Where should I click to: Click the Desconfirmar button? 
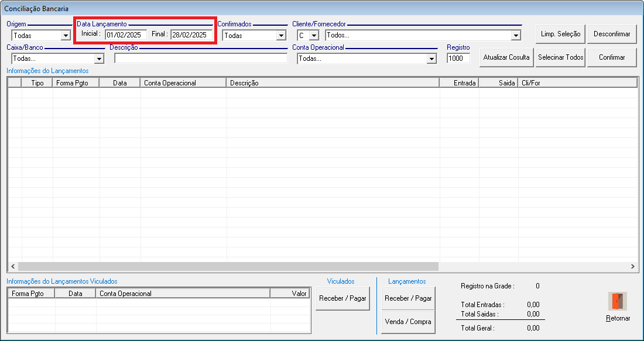[x=612, y=34]
